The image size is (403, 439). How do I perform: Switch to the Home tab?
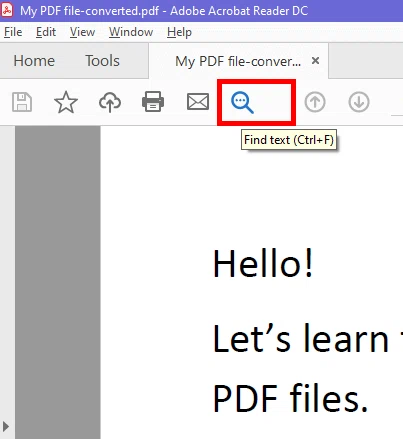point(34,61)
